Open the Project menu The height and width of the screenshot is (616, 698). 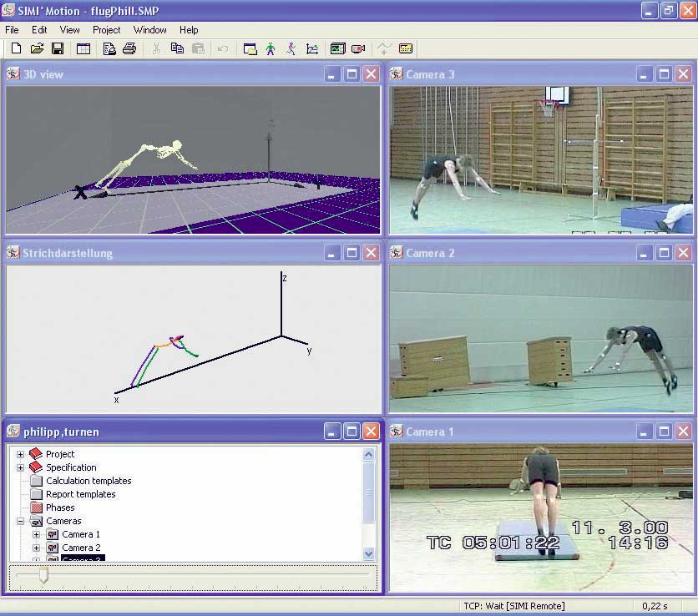coord(106,30)
